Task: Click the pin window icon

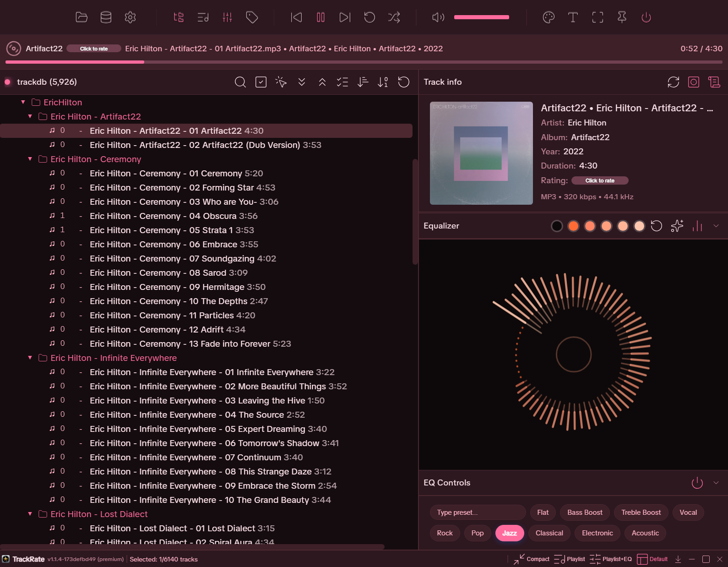Action: [x=622, y=17]
